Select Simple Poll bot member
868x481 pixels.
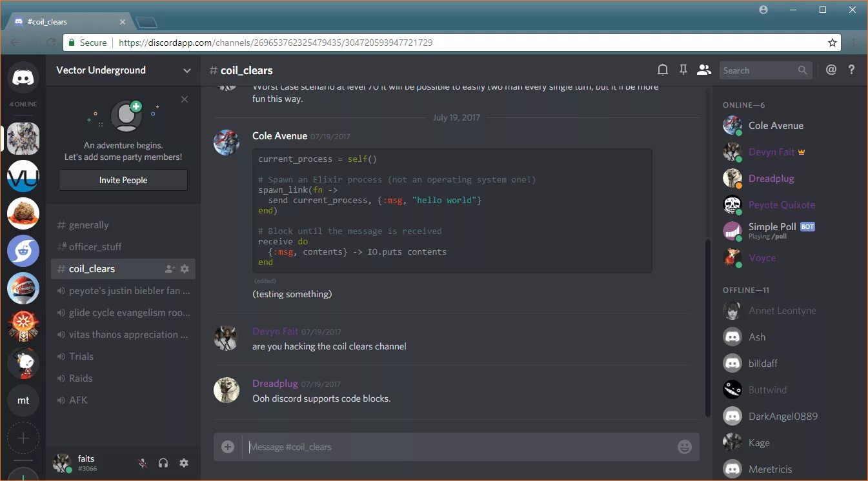pos(789,231)
